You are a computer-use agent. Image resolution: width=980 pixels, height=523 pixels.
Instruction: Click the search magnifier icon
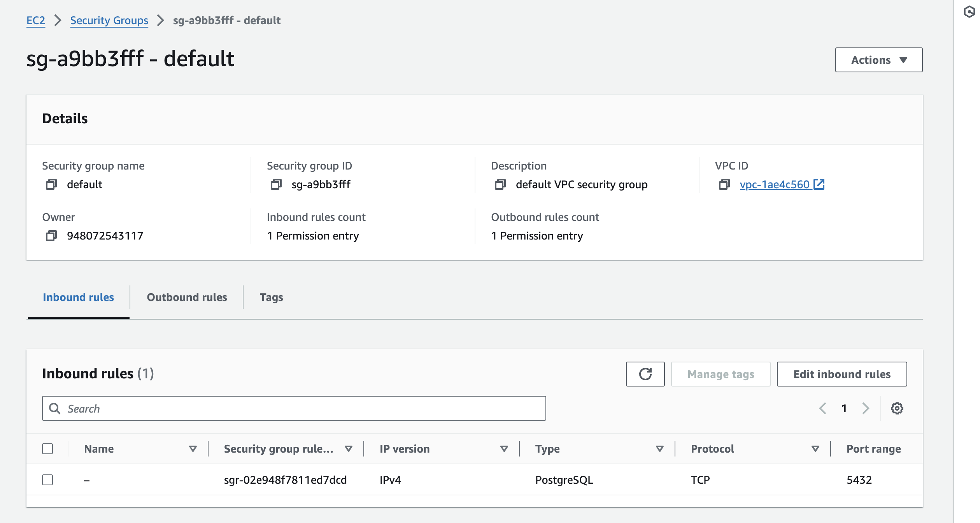pyautogui.click(x=54, y=409)
